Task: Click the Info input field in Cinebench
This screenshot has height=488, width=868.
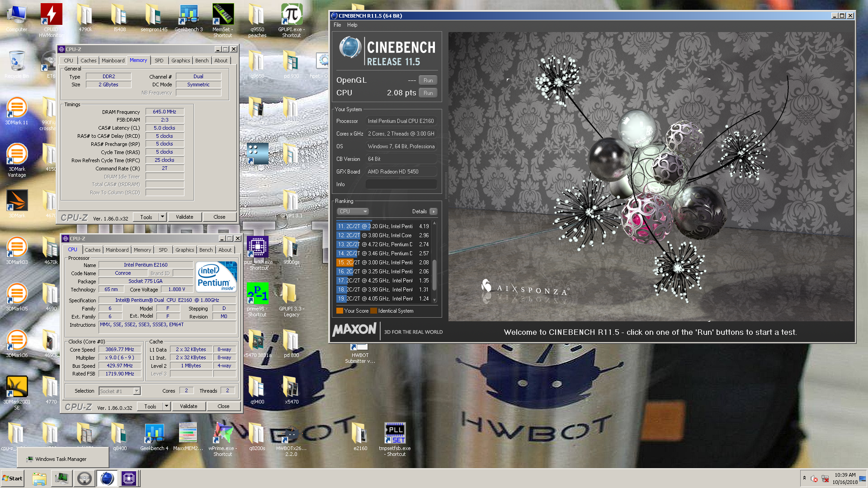Action: [401, 184]
